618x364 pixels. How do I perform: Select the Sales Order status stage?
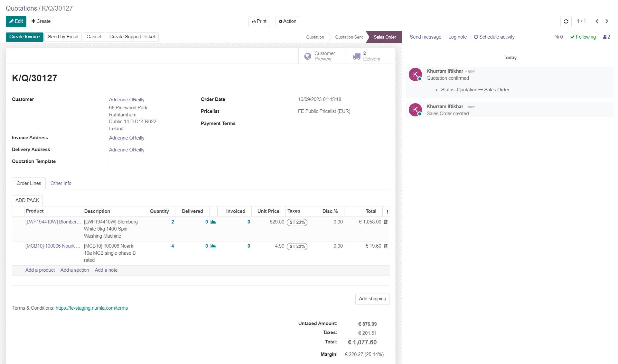385,37
